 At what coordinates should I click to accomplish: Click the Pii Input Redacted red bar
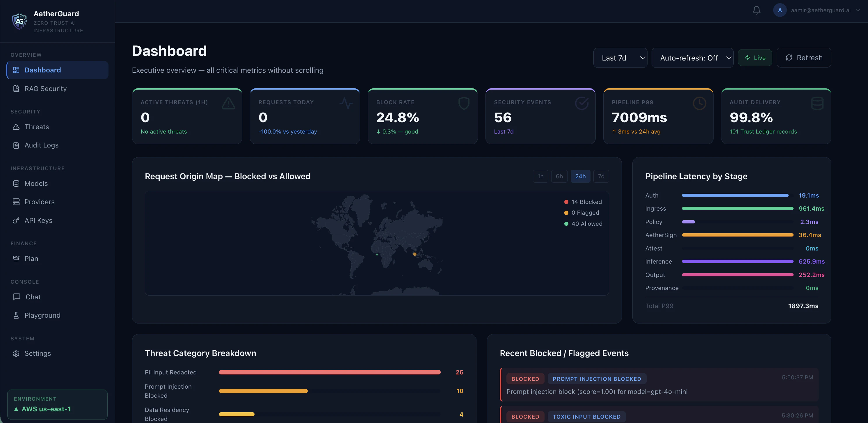tap(330, 372)
